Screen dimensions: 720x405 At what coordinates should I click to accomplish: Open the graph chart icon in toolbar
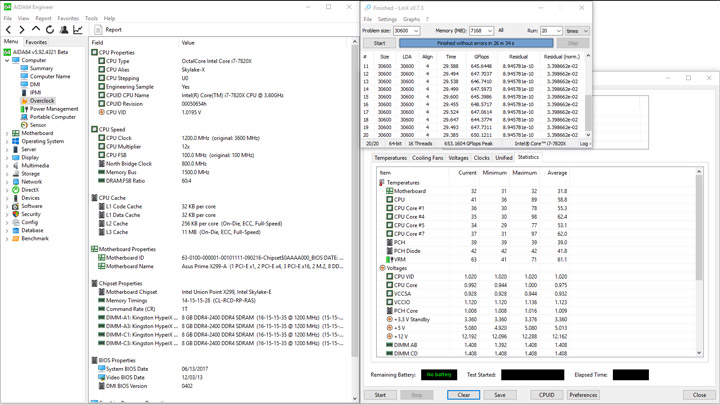click(78, 30)
